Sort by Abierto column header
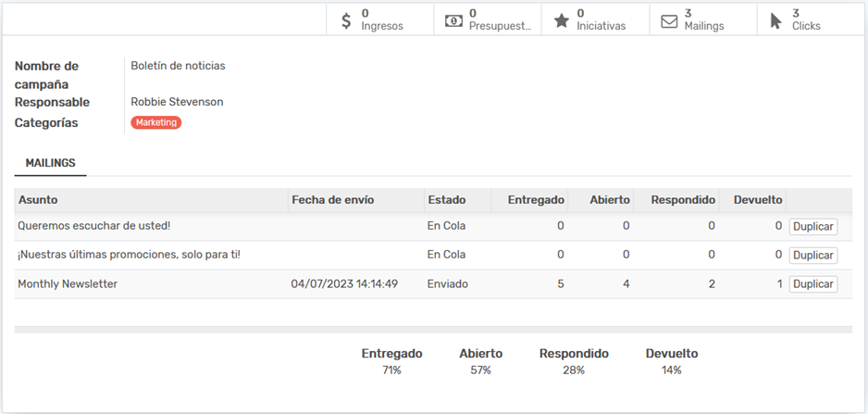Viewport: 868px width, 414px height. [x=610, y=200]
